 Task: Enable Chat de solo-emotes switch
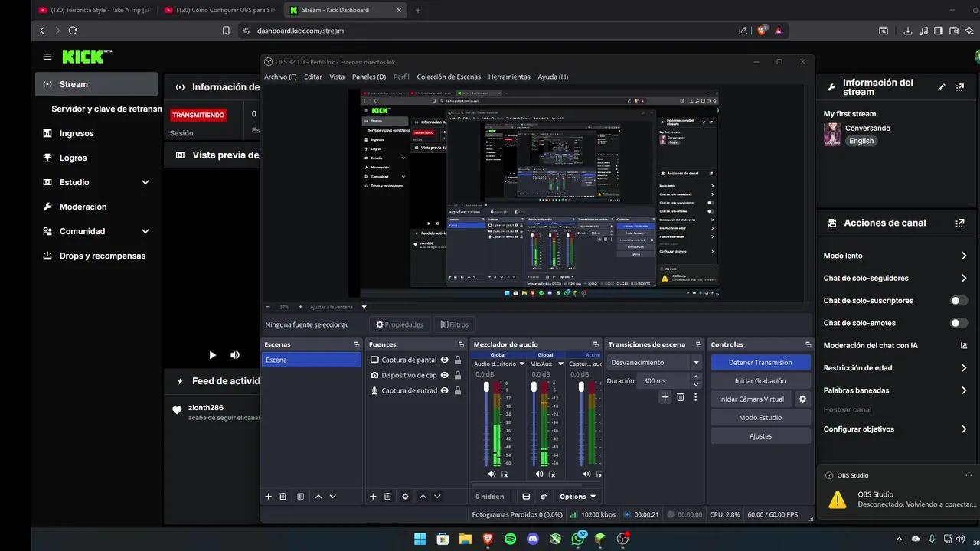tap(959, 323)
